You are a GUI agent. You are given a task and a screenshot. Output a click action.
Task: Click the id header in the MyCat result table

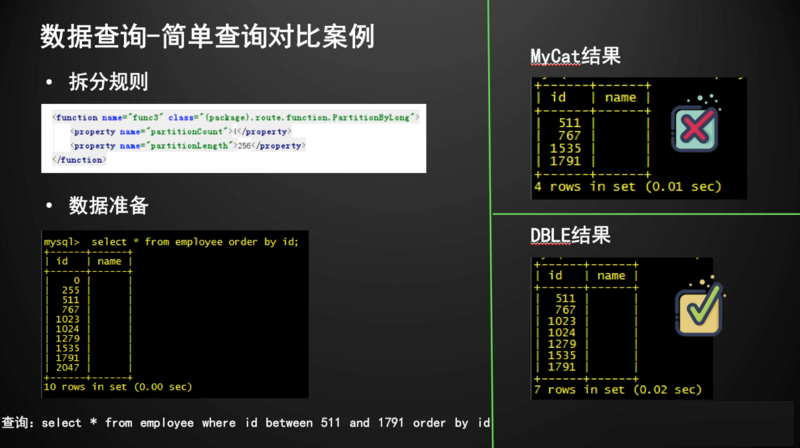tap(558, 97)
